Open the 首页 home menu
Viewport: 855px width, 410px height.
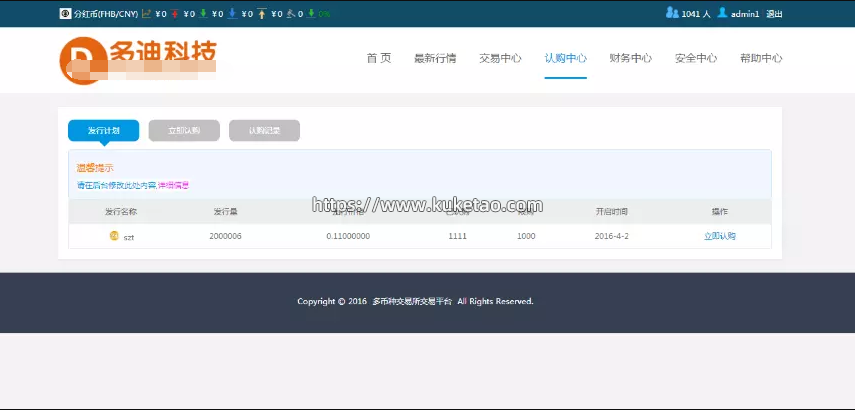[379, 58]
